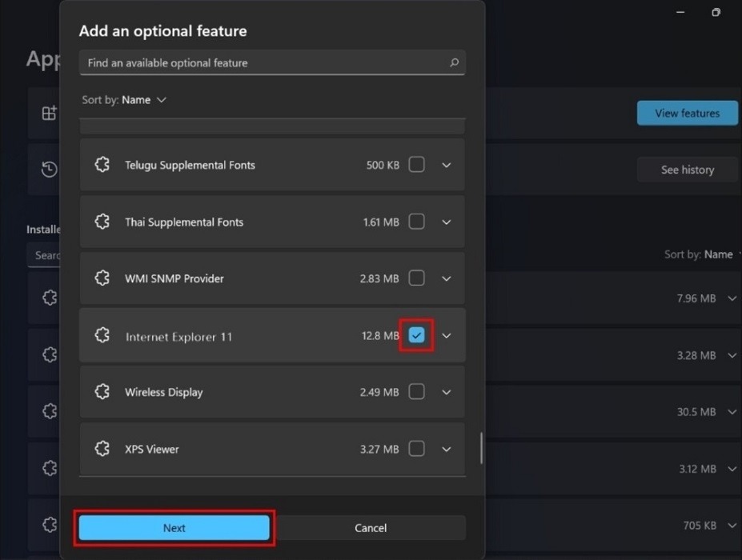Screen dimensions: 742x560
Task: Click the WMI SNMP Provider feature icon
Action: click(102, 278)
